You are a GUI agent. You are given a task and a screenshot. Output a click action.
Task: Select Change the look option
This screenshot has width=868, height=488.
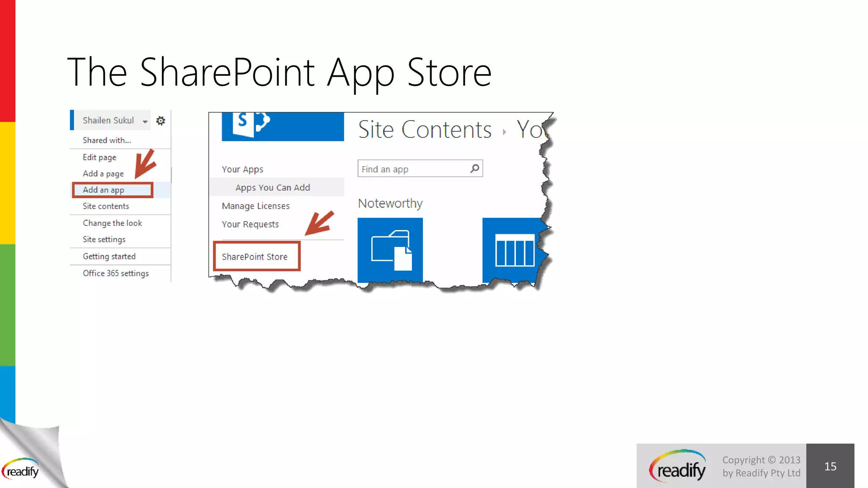coord(112,223)
